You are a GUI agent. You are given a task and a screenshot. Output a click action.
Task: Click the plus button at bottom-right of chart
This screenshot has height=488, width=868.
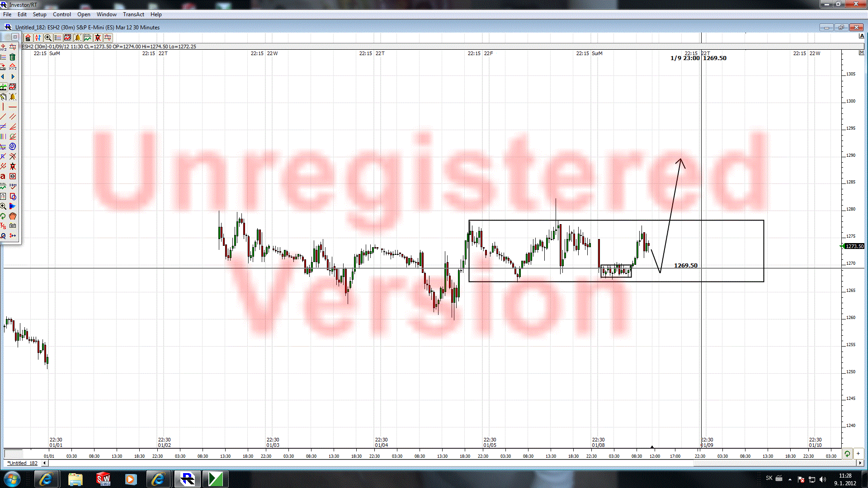tap(858, 454)
